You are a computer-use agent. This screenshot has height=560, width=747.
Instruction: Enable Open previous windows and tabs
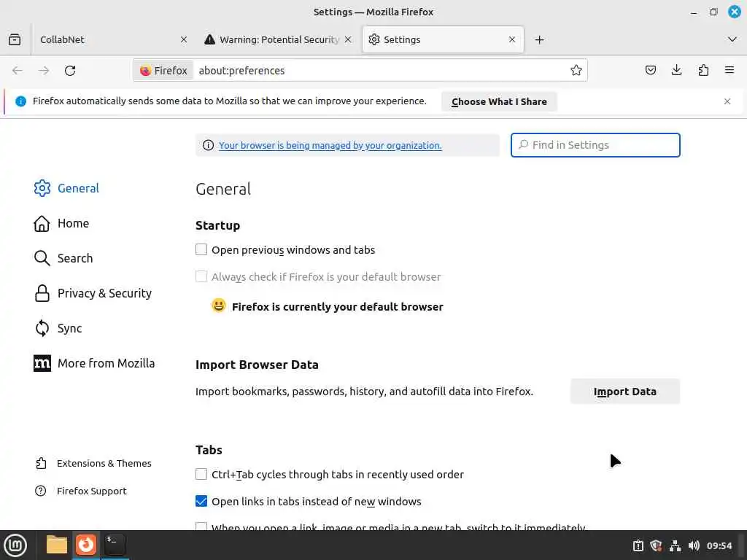pos(201,249)
